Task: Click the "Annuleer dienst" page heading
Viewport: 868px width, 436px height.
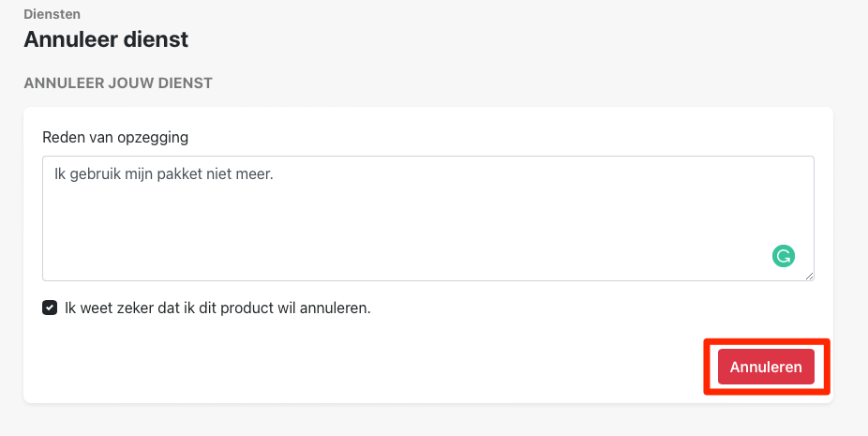Action: coord(106,39)
